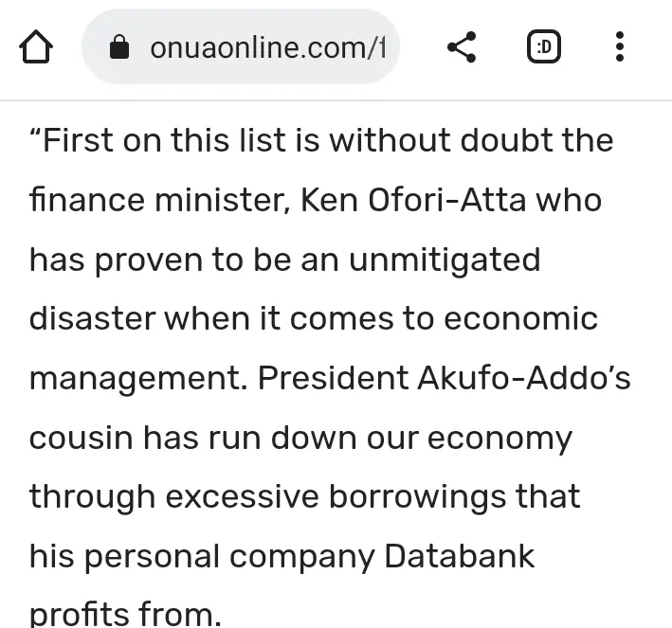Viewport: 672px width, 628px height.
Task: Open site info via the padlock icon
Action: 119,47
